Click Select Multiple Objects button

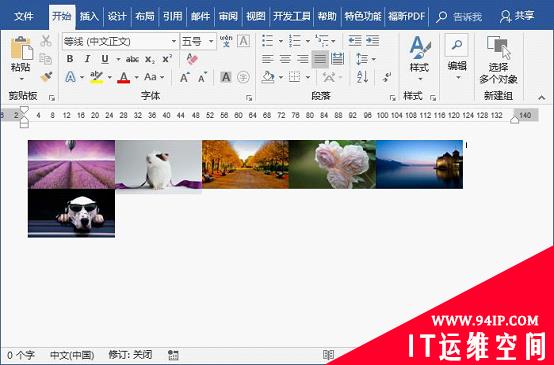(x=498, y=59)
